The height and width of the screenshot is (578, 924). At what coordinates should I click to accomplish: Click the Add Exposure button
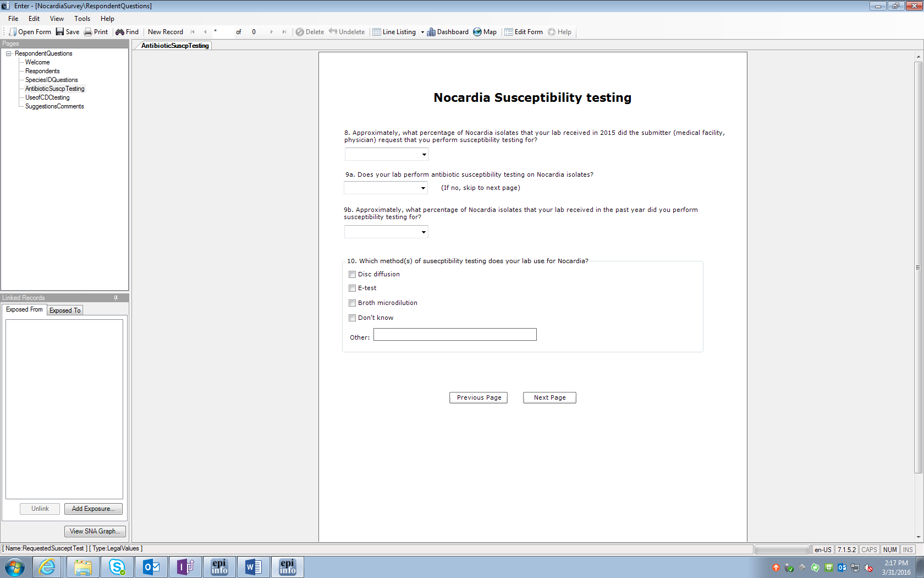94,509
